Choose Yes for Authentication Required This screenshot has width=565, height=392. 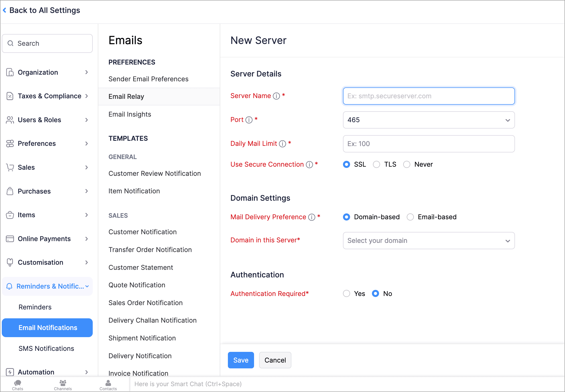click(x=347, y=294)
